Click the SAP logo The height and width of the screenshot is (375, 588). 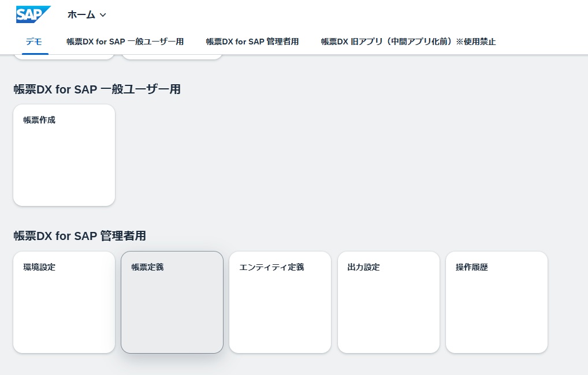pos(33,14)
